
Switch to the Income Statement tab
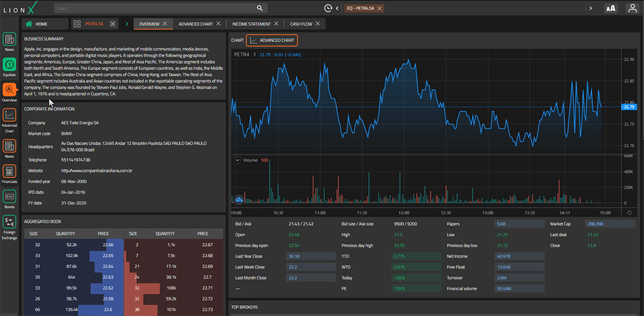(251, 24)
